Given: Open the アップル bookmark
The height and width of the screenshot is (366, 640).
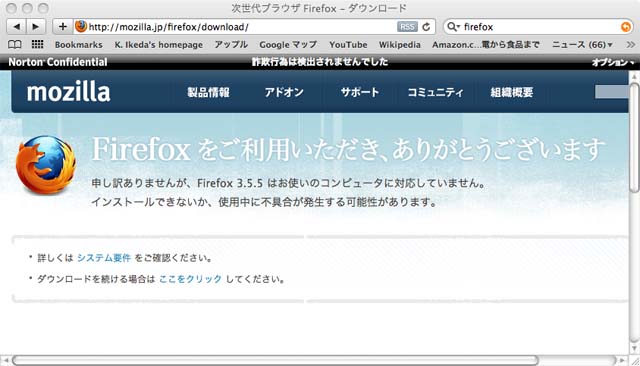Looking at the screenshot, I should coord(231,44).
